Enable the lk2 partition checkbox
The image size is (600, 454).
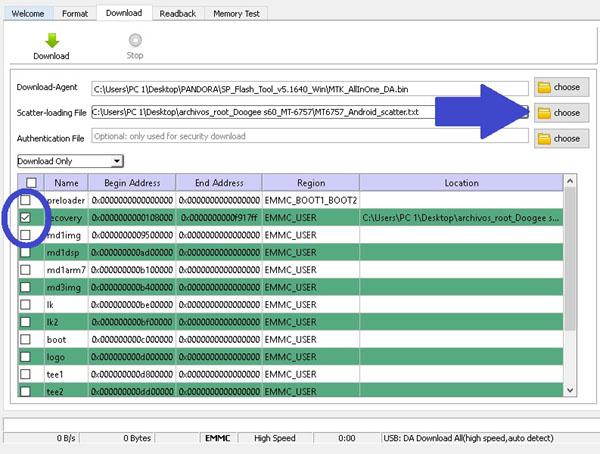coord(25,322)
